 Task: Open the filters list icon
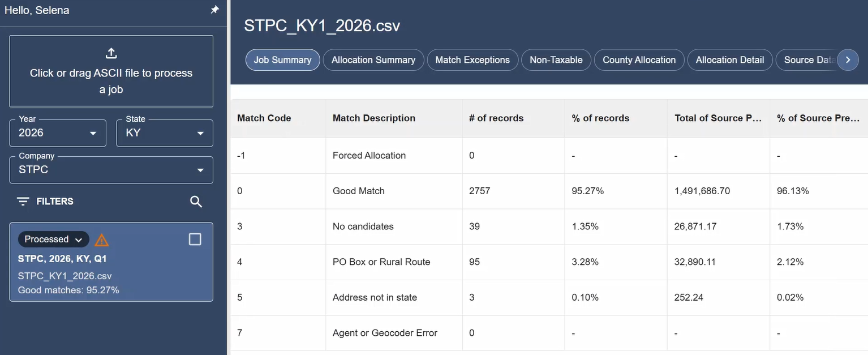23,202
